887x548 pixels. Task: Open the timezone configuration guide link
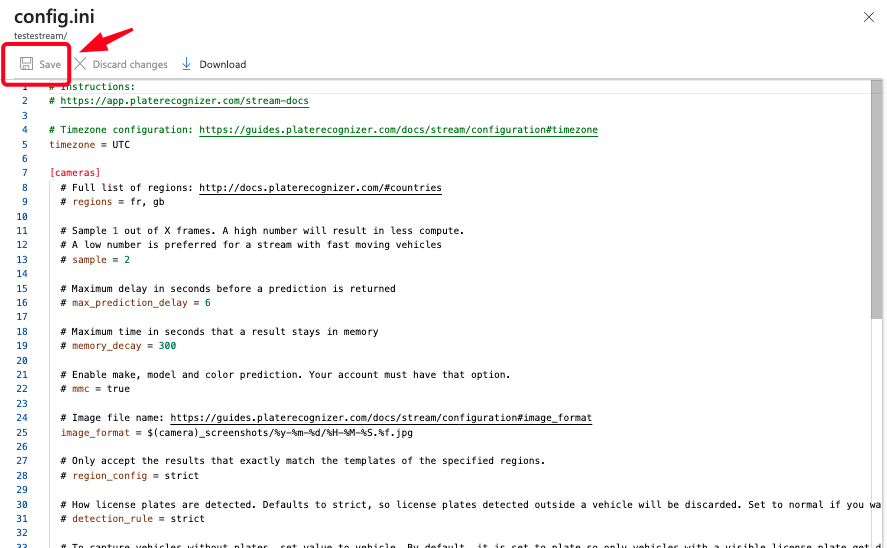398,130
